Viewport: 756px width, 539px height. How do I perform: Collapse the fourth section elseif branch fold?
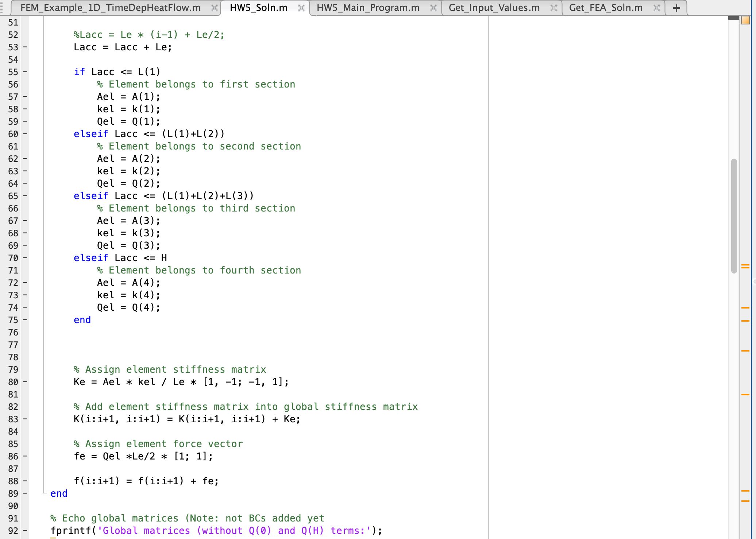click(x=44, y=258)
